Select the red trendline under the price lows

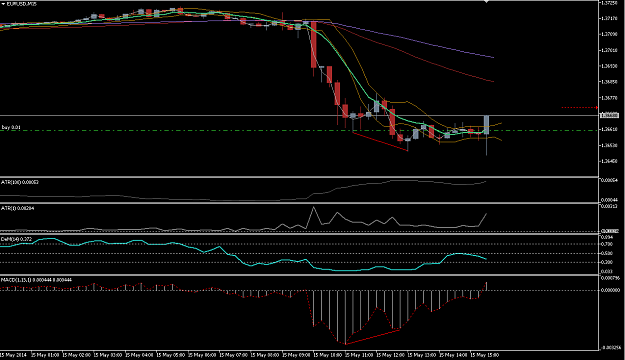click(380, 142)
